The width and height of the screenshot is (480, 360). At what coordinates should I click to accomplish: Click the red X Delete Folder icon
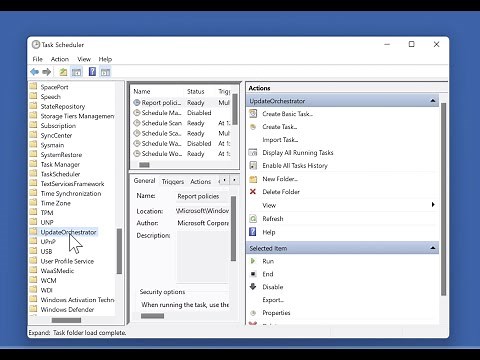tap(253, 192)
